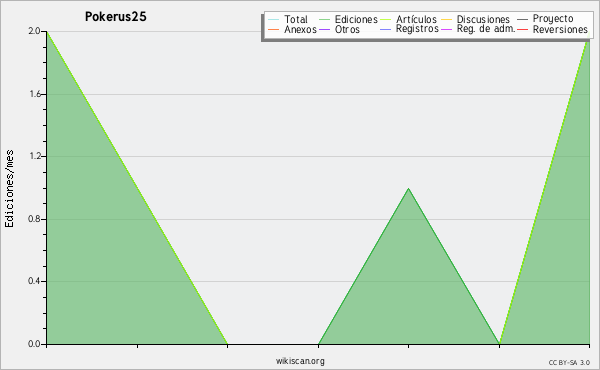Click the 1.6 y-axis value
Image resolution: width=600 pixels, height=370 pixels.
tap(35, 94)
